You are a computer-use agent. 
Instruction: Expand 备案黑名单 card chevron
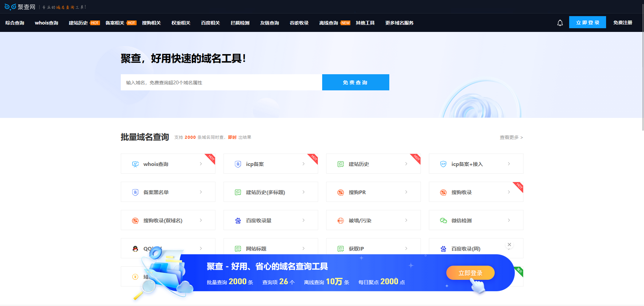coord(201,192)
